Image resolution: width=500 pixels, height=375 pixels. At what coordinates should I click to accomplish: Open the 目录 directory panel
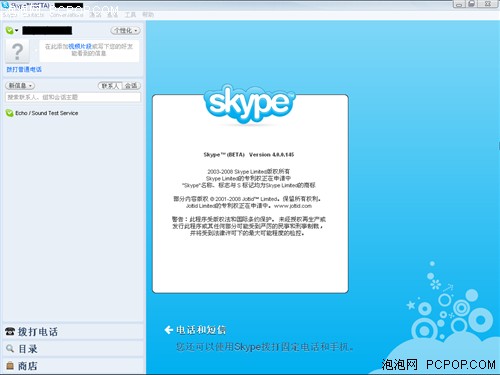73,349
